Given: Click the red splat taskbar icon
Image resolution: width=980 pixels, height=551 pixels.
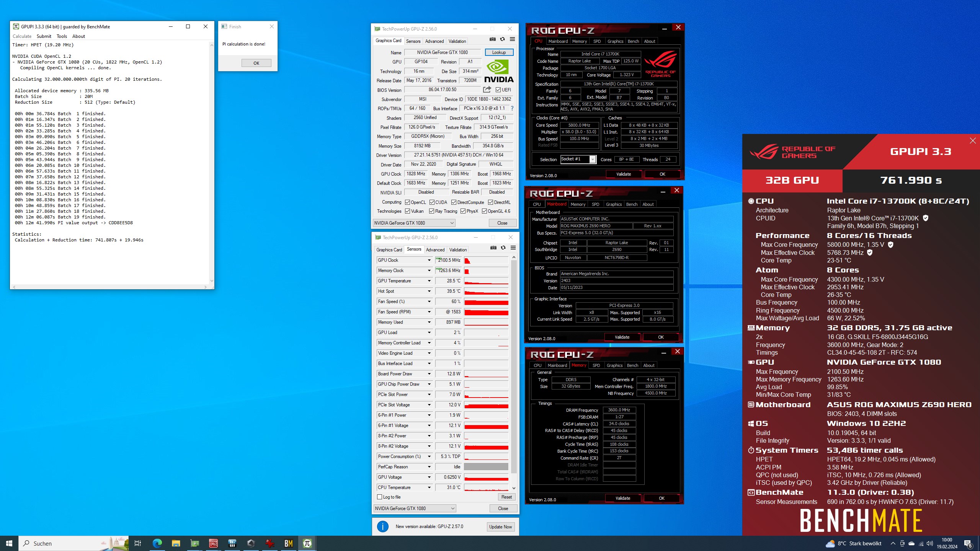Looking at the screenshot, I should tap(270, 543).
